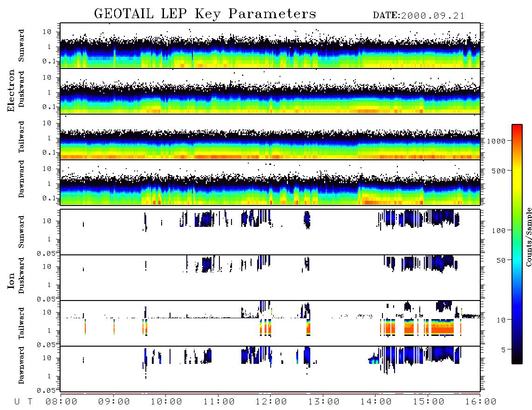Screen dimensions: 532x410
Task: Click the Electron Dawnward panel label
Action: pos(21,179)
